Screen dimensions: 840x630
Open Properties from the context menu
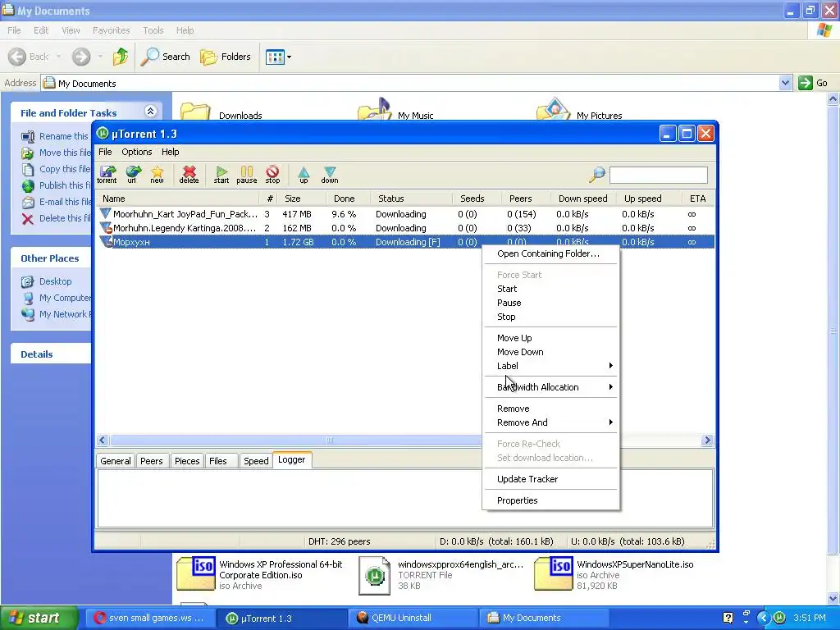[x=550, y=501]
